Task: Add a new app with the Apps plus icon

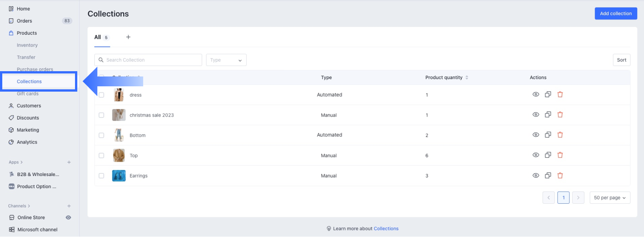Action: [x=69, y=162]
